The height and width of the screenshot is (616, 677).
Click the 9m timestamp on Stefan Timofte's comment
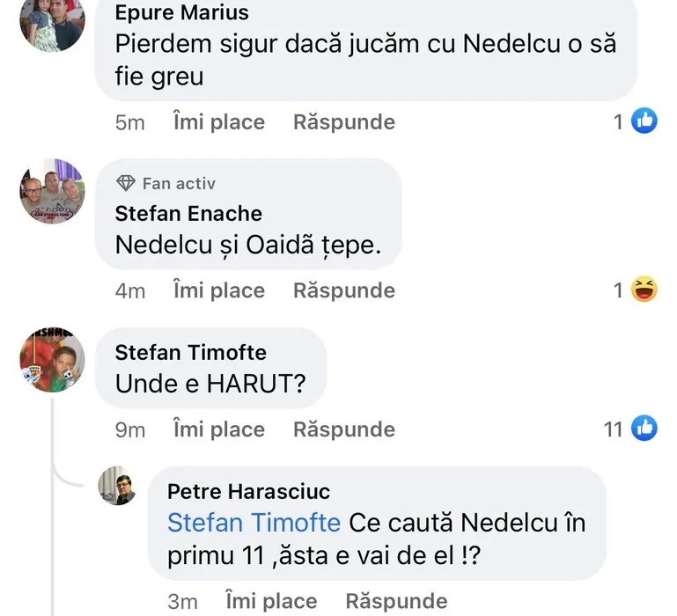tap(130, 429)
